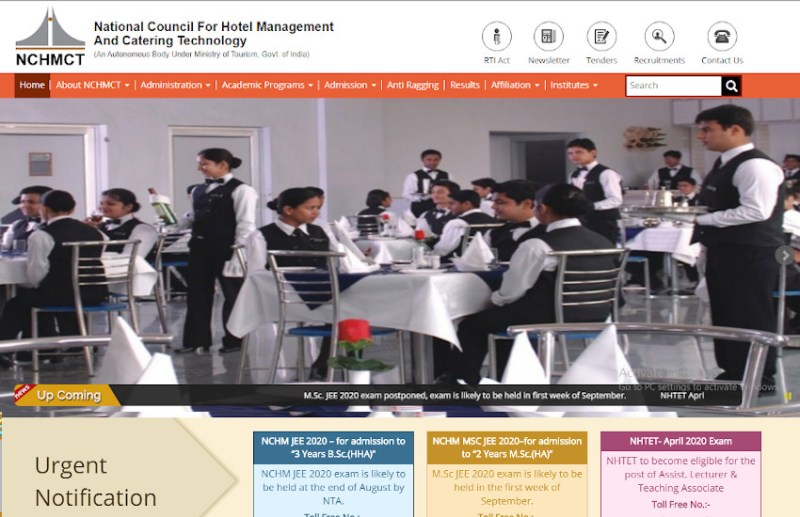The height and width of the screenshot is (517, 800).
Task: Open the Newsletter icon
Action: click(x=548, y=36)
